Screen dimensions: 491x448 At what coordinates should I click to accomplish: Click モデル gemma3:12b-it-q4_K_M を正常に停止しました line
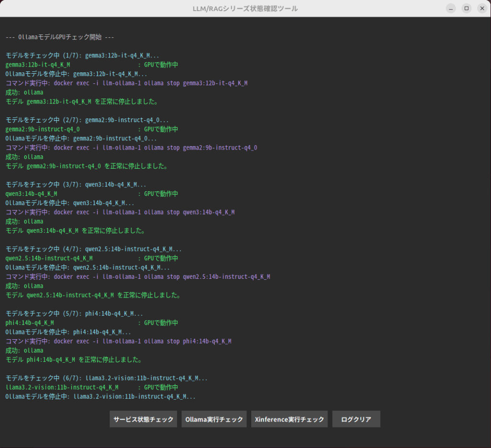click(x=82, y=102)
